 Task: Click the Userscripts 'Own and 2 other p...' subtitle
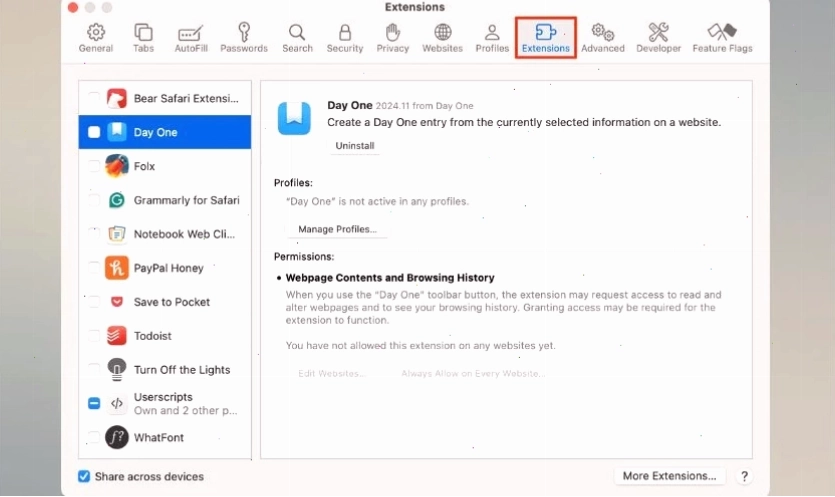[x=185, y=411]
